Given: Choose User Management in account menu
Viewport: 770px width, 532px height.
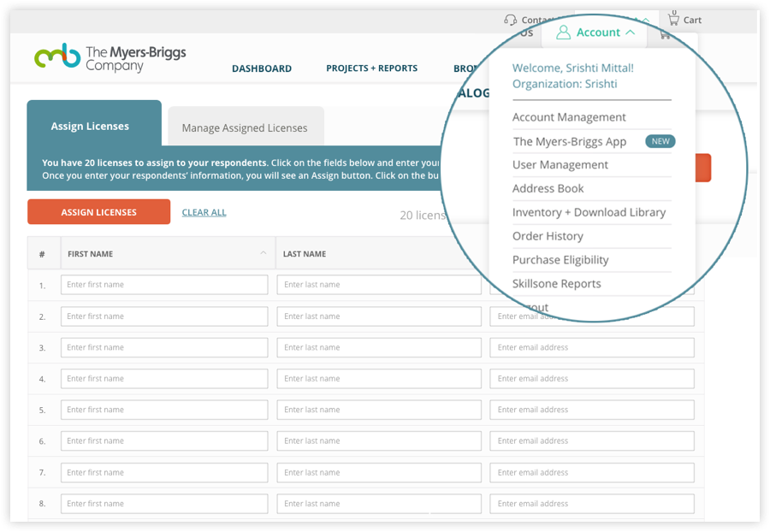Looking at the screenshot, I should tap(560, 165).
